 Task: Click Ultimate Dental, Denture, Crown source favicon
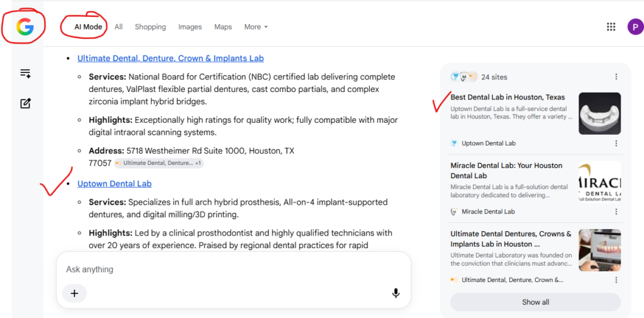[x=454, y=280]
